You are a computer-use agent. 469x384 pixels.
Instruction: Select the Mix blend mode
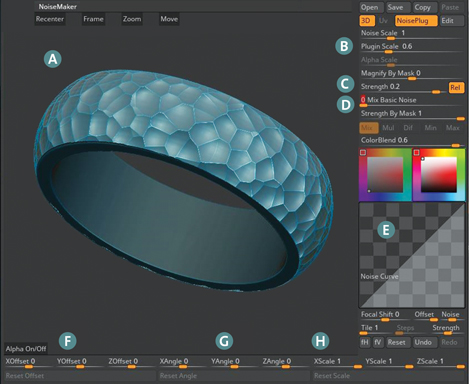point(369,128)
